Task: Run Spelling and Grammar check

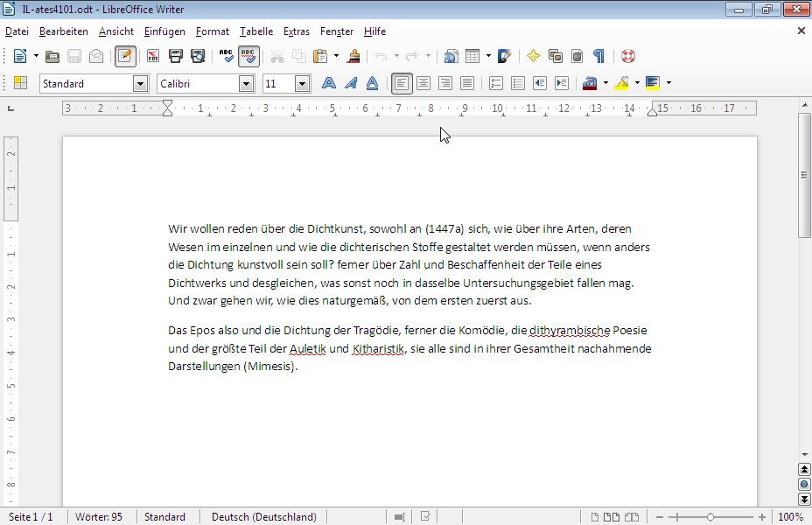Action: tap(227, 56)
